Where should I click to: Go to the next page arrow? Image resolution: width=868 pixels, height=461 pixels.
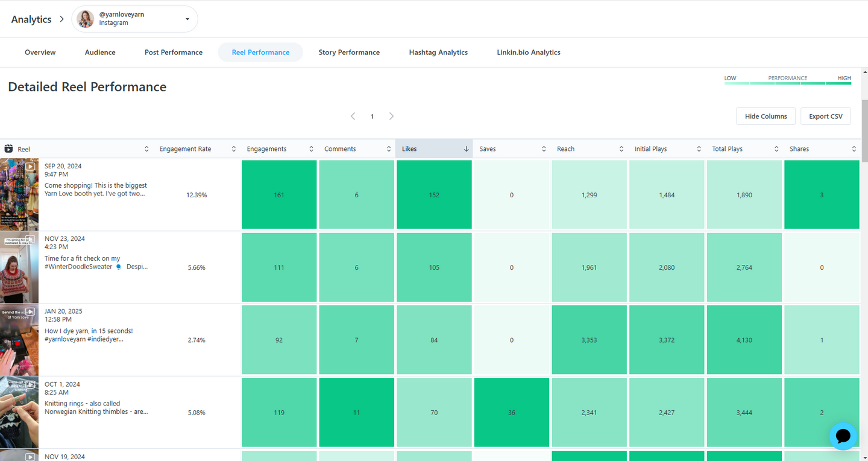click(x=391, y=116)
